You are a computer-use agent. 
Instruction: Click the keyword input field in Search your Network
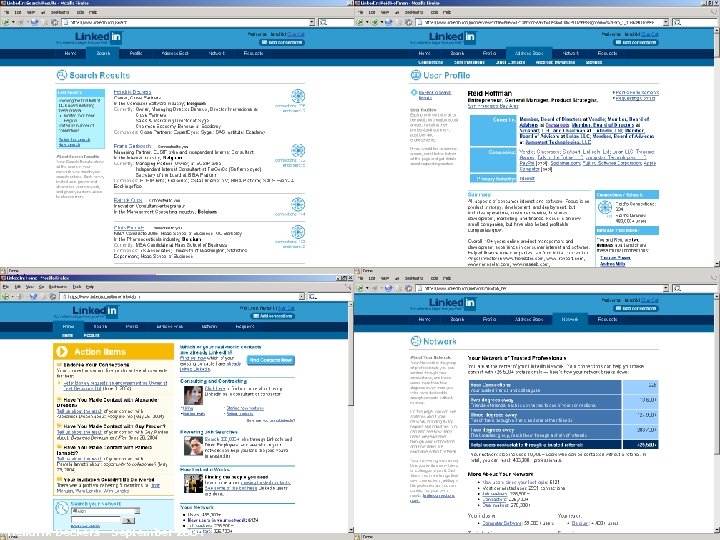click(96, 519)
